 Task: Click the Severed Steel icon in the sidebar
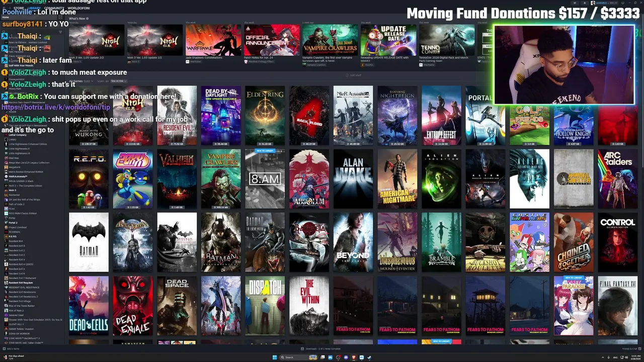point(6,315)
